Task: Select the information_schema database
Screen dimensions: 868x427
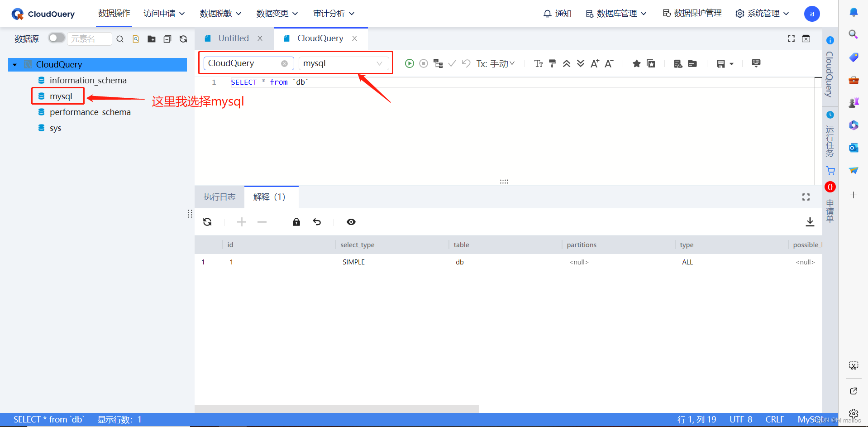Action: (88, 81)
